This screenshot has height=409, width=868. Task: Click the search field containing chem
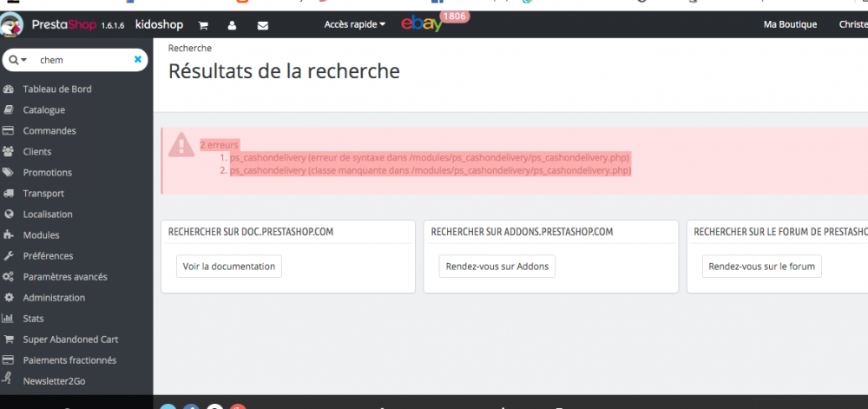(83, 60)
